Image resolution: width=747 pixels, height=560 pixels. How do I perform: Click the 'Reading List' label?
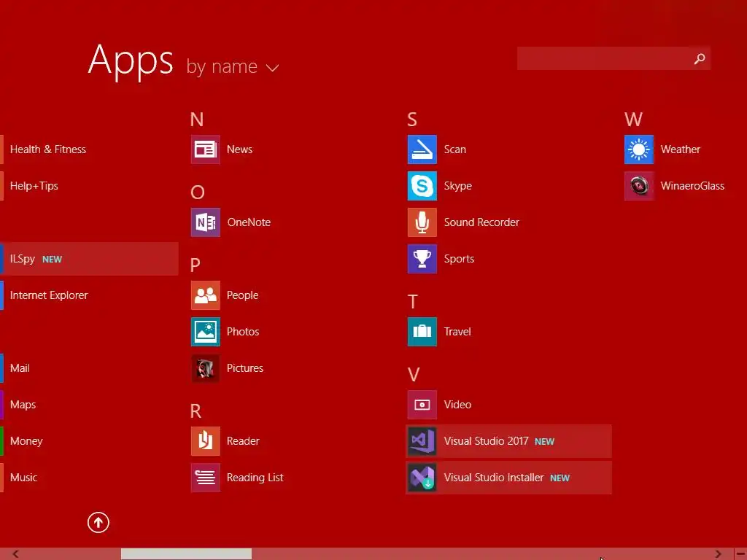coord(255,478)
